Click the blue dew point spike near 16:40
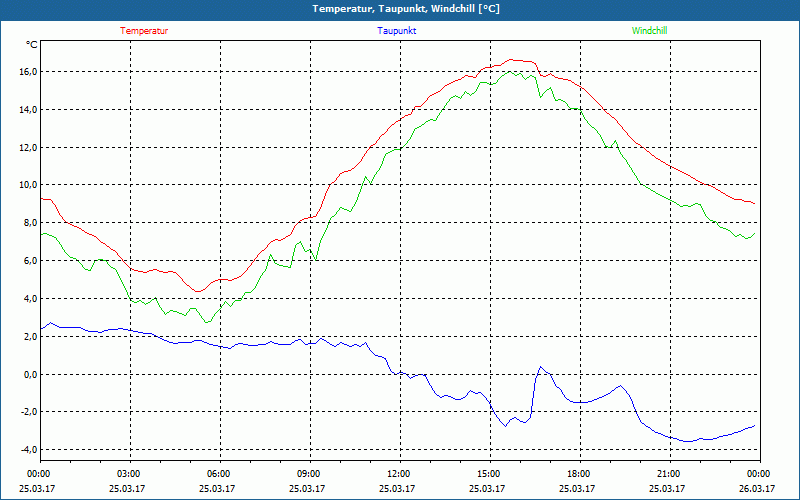Viewport: 800px width, 500px height. pos(541,367)
